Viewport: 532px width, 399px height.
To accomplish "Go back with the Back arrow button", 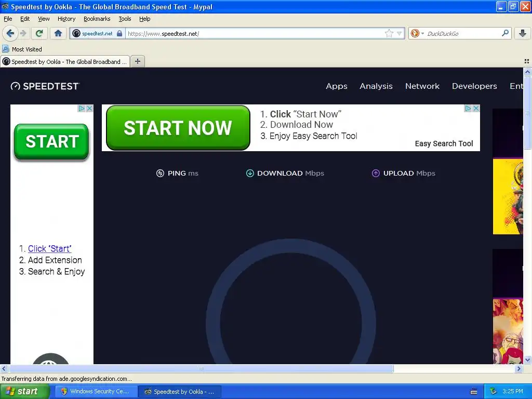I will 10,33.
